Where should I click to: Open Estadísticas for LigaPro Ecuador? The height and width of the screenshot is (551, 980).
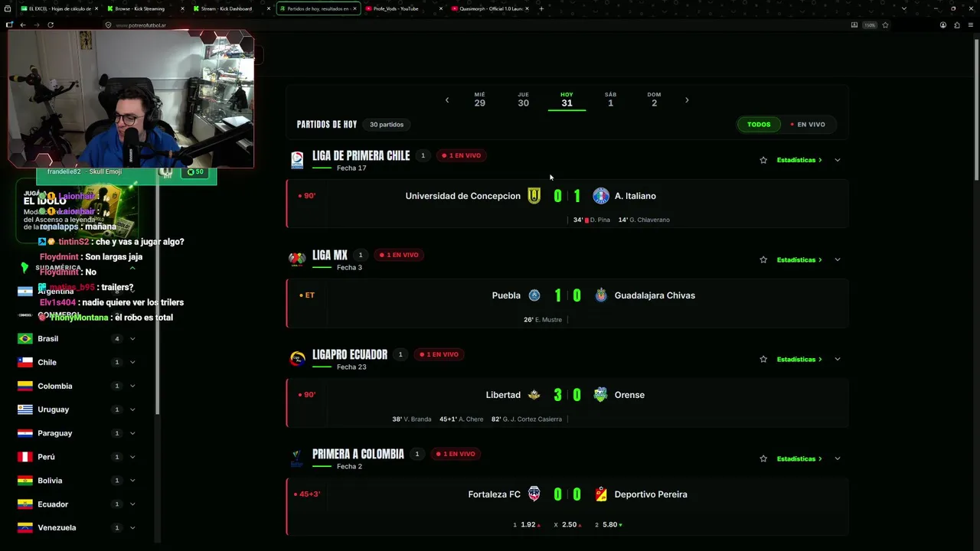[x=799, y=359]
